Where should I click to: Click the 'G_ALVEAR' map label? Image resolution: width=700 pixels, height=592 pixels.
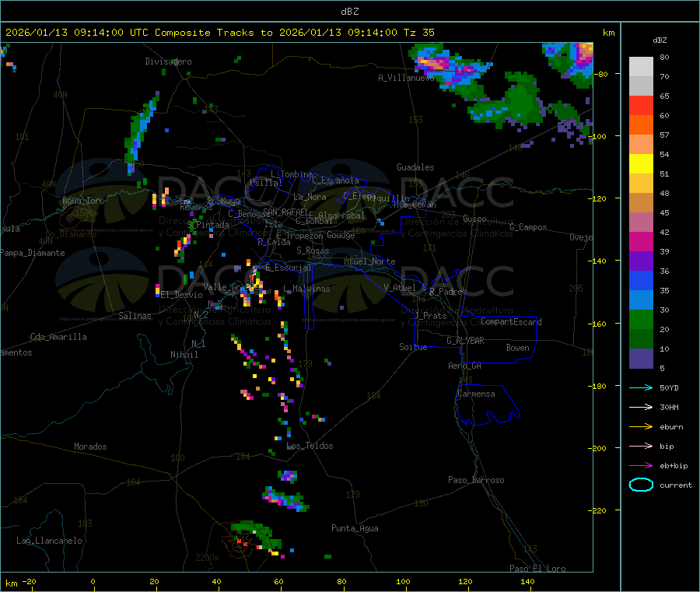tap(465, 341)
